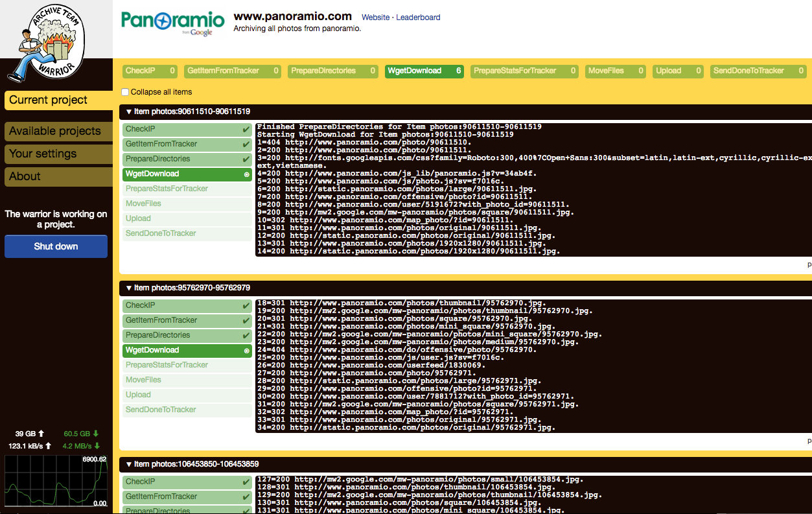
Task: Click log line "1=404 http://www.panoramio.com/photo/90611510."
Action: point(364,143)
